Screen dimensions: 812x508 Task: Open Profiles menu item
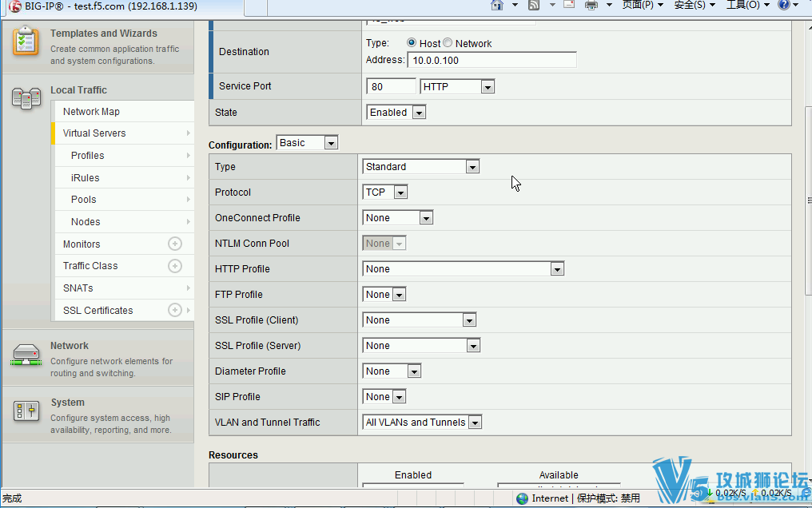click(88, 155)
